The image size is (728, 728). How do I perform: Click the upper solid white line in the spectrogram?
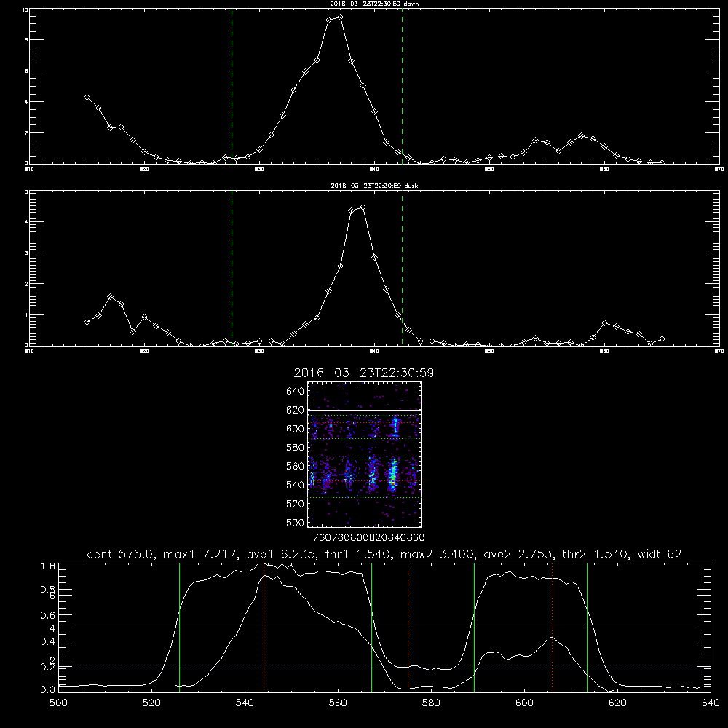click(x=365, y=410)
